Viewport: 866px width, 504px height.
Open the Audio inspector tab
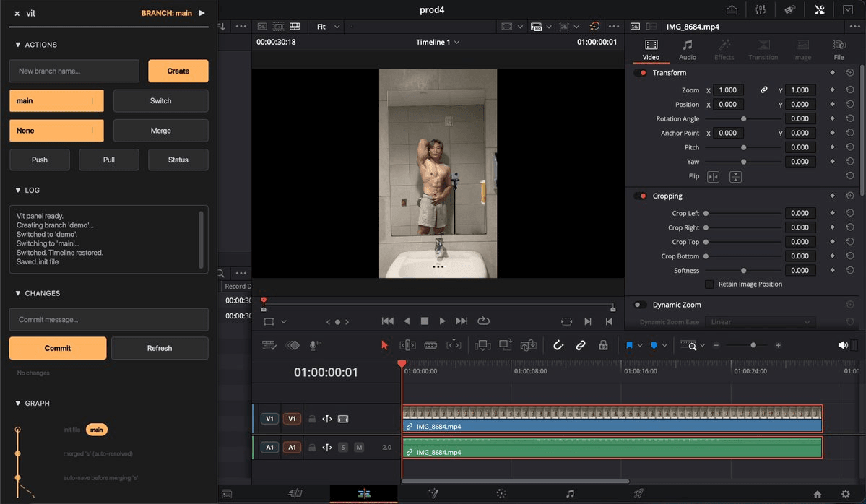[x=688, y=50]
